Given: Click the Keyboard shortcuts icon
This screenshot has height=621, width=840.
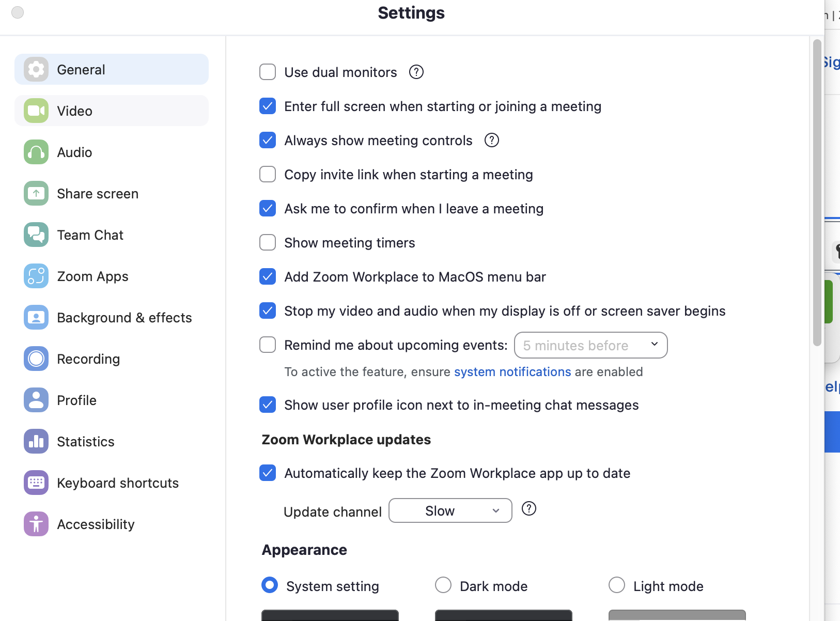Looking at the screenshot, I should (x=36, y=483).
